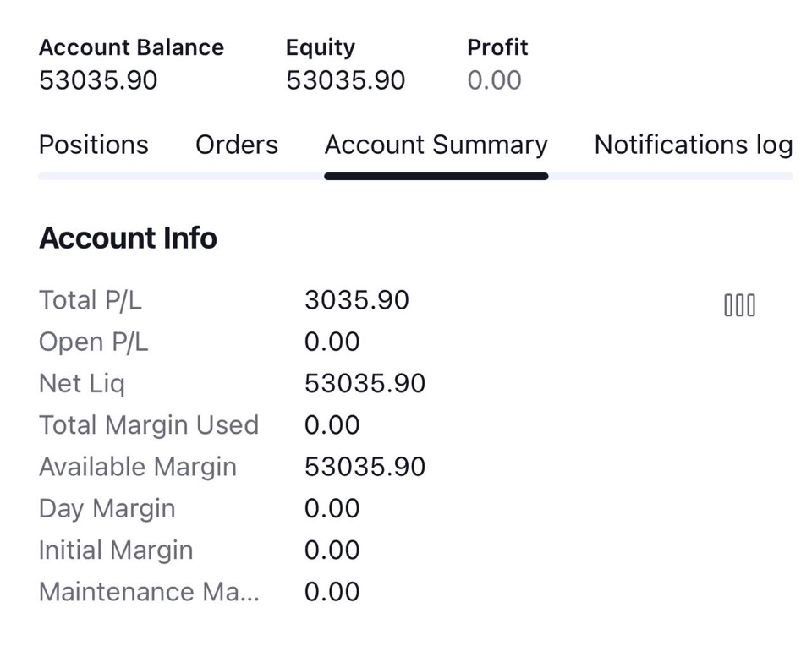This screenshot has height=657, width=812.
Task: Click the truncated Maintenance Ma... label
Action: click(x=149, y=592)
